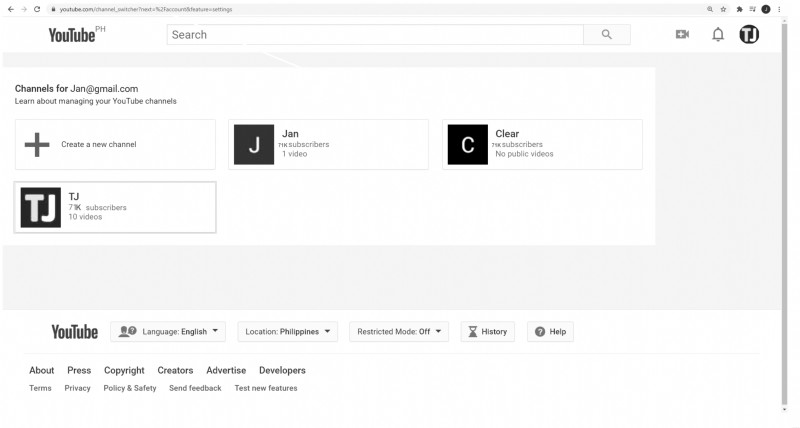Click the zoom magnifier icon in the address bar
Viewport: 800px width, 428px height.
pos(710,9)
